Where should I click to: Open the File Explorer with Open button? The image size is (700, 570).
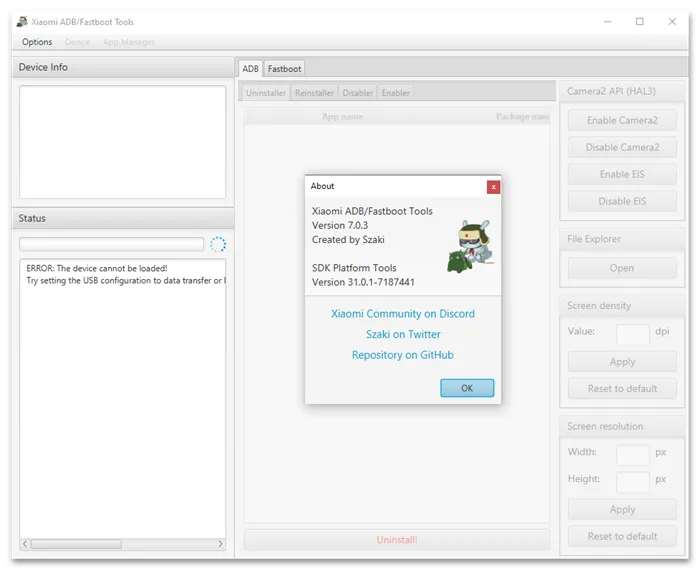point(622,268)
